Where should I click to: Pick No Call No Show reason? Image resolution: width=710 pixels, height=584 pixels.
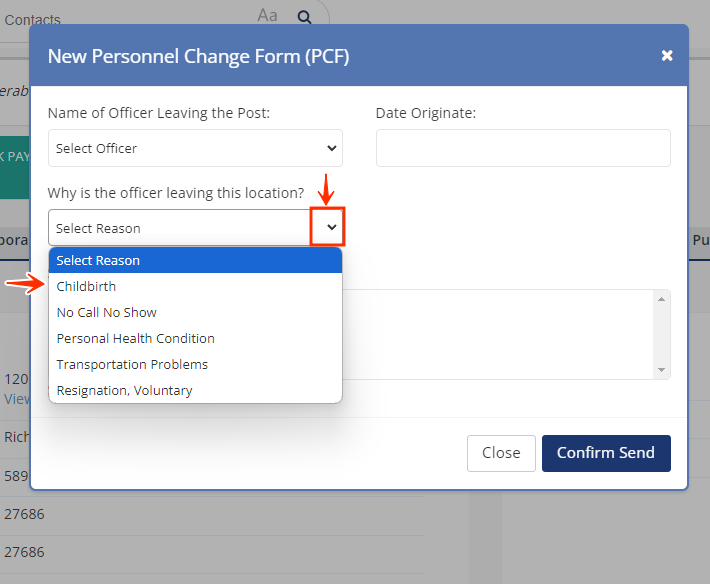tap(195, 312)
